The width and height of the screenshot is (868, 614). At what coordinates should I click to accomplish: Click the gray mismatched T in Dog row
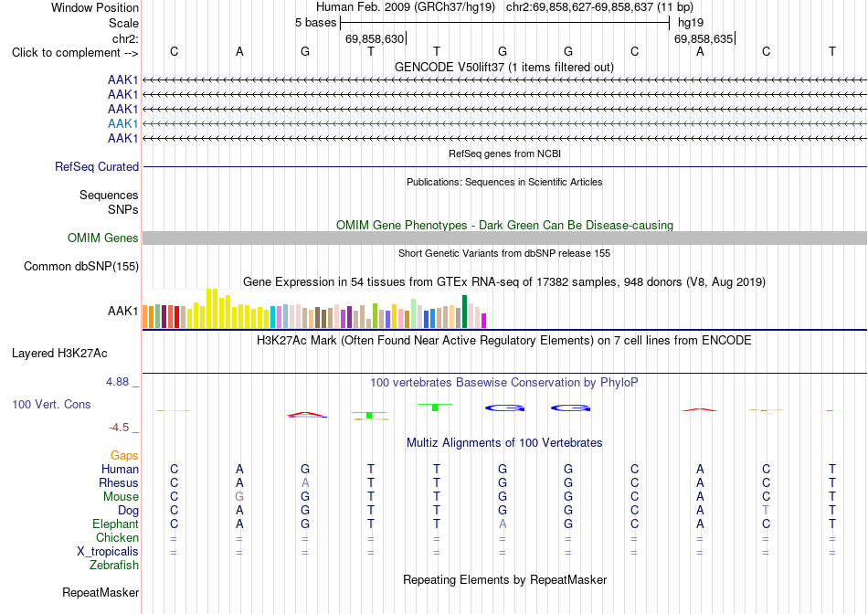click(x=766, y=510)
